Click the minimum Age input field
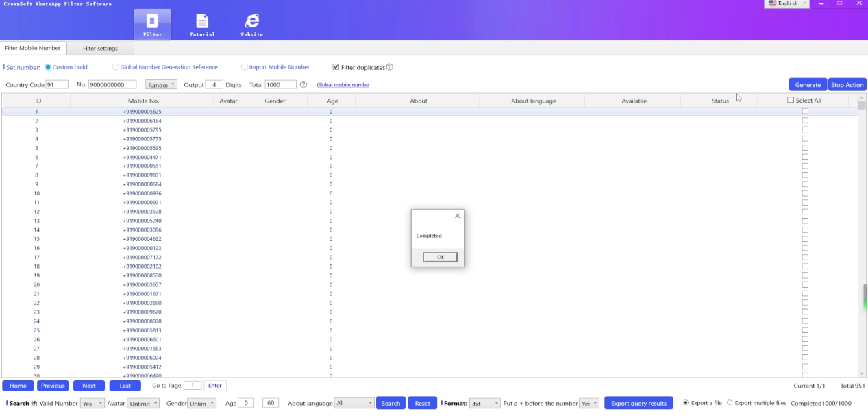The height and width of the screenshot is (420, 868). point(246,403)
